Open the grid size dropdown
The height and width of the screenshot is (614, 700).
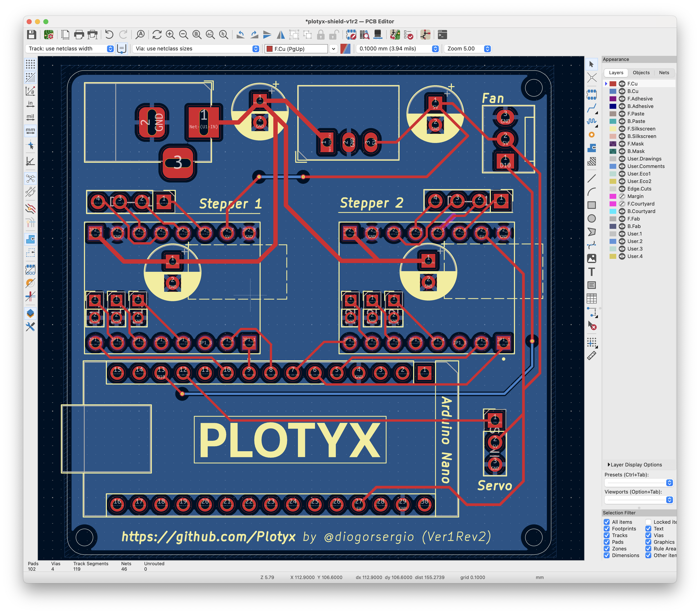[x=397, y=49]
